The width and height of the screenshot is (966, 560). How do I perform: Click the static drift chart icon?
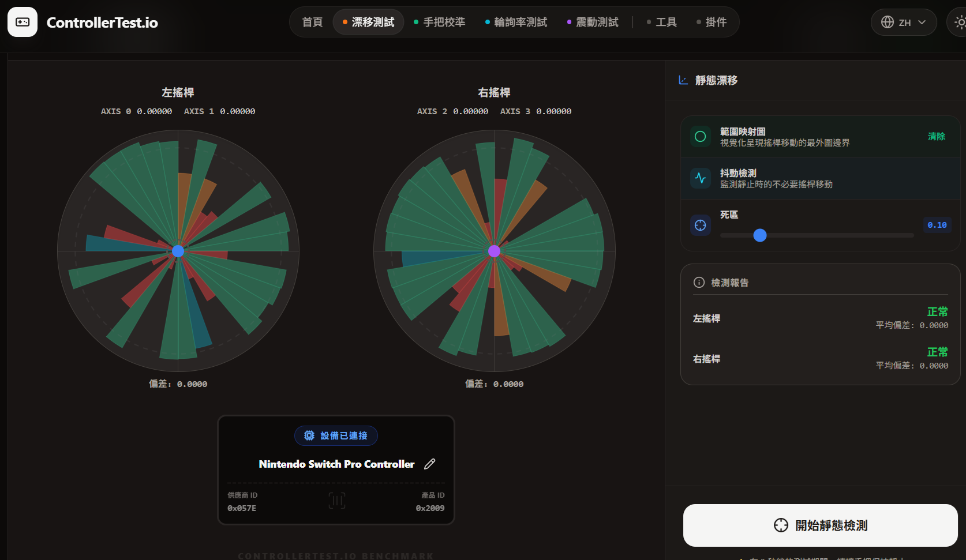pos(683,80)
